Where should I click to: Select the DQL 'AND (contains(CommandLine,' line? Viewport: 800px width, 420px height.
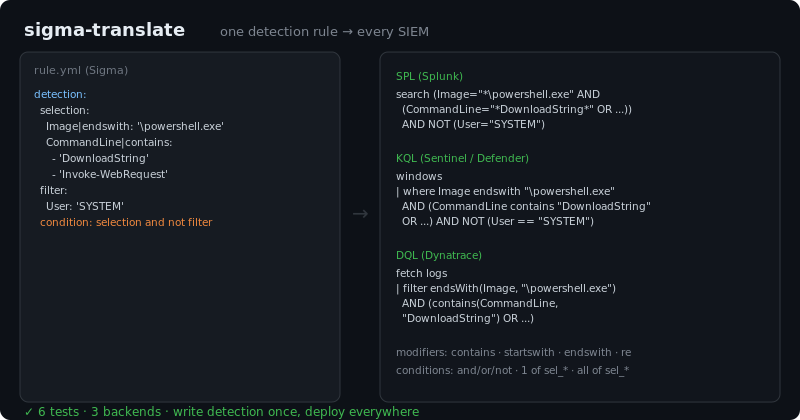tap(480, 303)
